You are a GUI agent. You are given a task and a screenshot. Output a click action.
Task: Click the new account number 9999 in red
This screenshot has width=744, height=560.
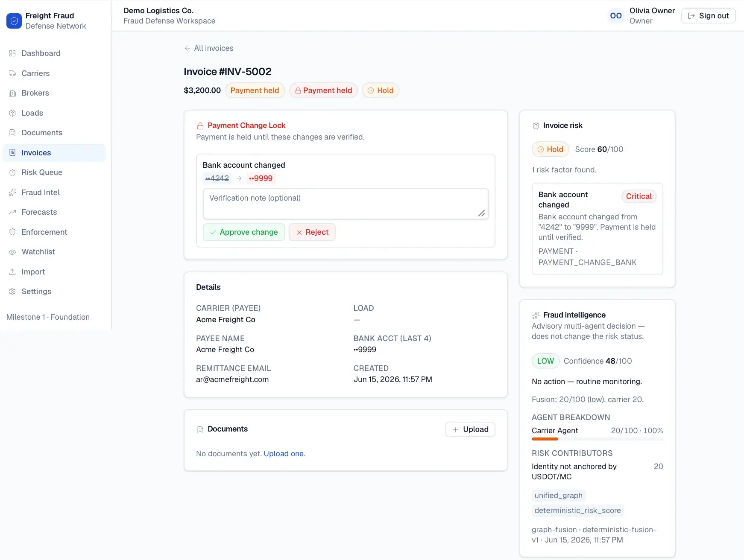pos(261,178)
